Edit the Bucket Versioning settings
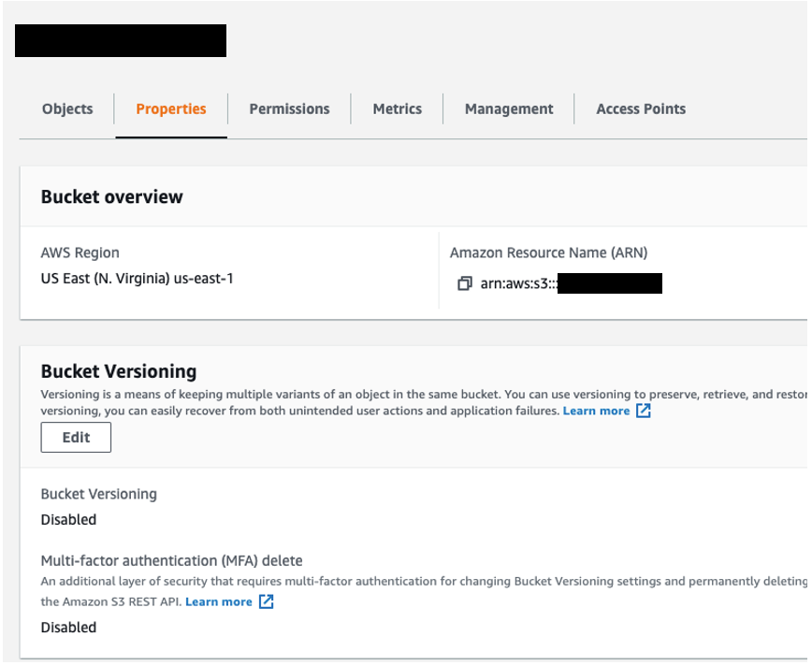Screen dimensions: 812x665 coord(76,437)
